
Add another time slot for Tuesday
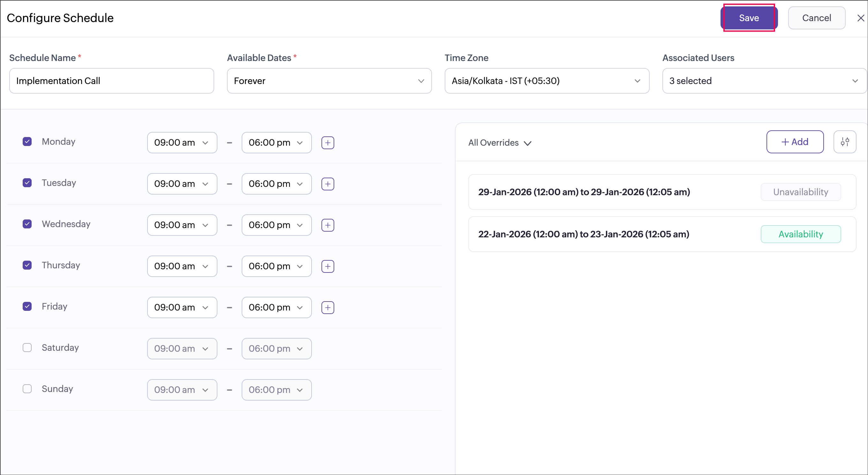point(328,184)
